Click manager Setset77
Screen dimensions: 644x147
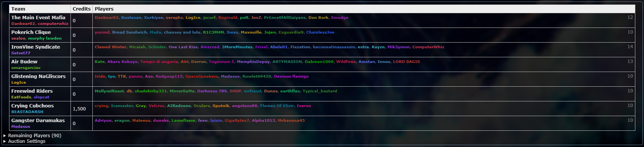click(x=21, y=53)
